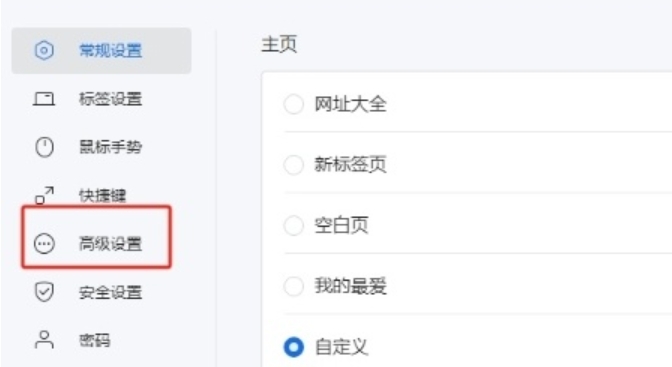Open the 快捷键 settings page

tap(101, 196)
